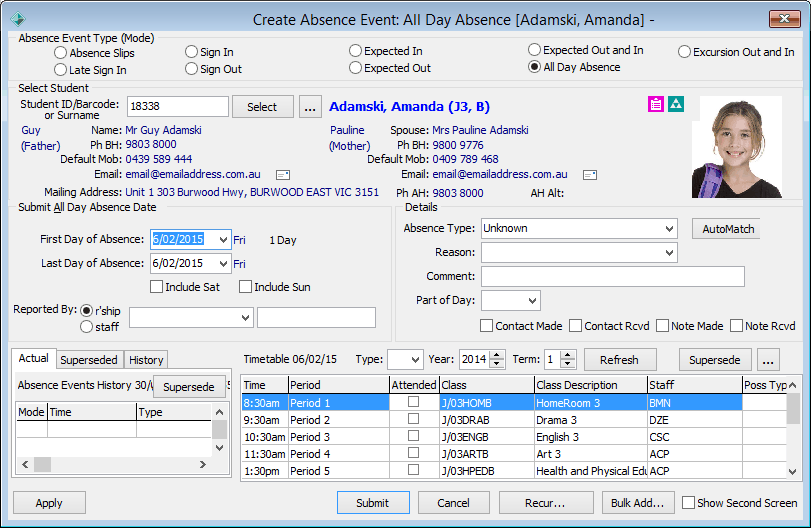Click the Student ID/Barcode input field
The image size is (811, 528).
[x=177, y=107]
